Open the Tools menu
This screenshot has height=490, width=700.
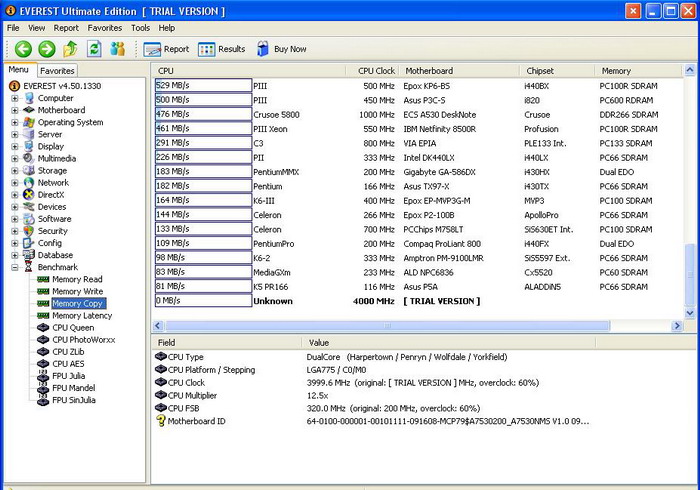(140, 28)
